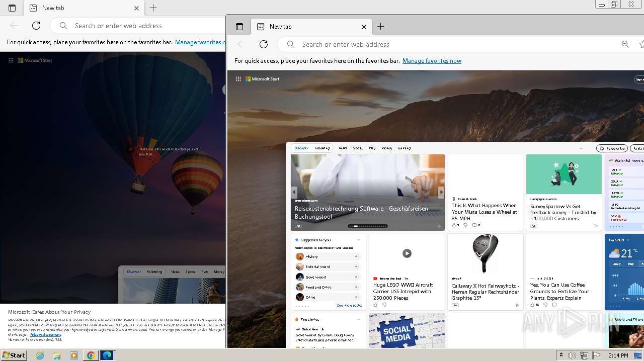Select Following tab in back window feed
Screen dimensions: 644x362
click(x=154, y=271)
